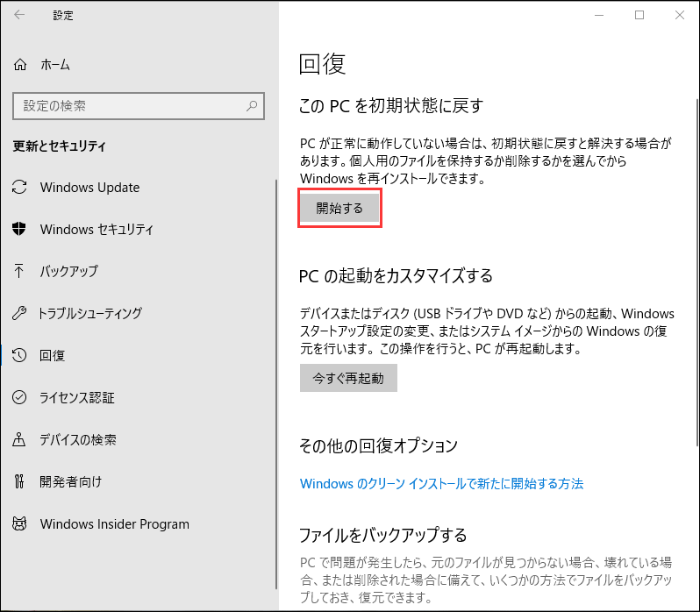Screen dimensions: 700x612
Task: Click the 開発者向け tools icon
Action: coord(18,481)
